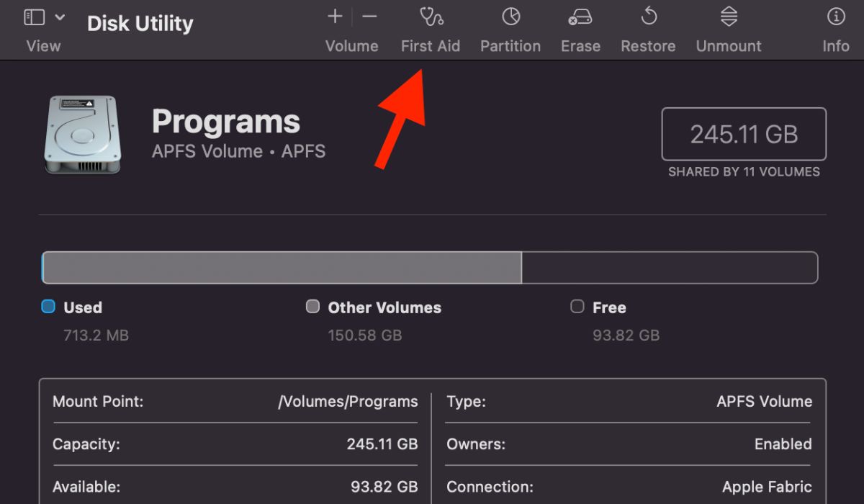Click the APFS Volume • APFS subtitle

(238, 151)
